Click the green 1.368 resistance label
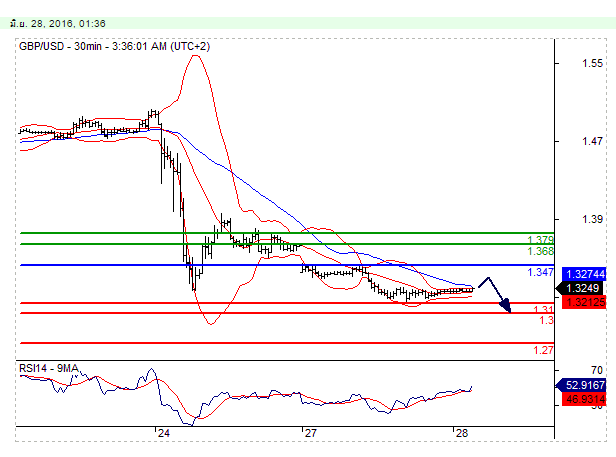Screen dimensions: 616x457 click(x=540, y=251)
